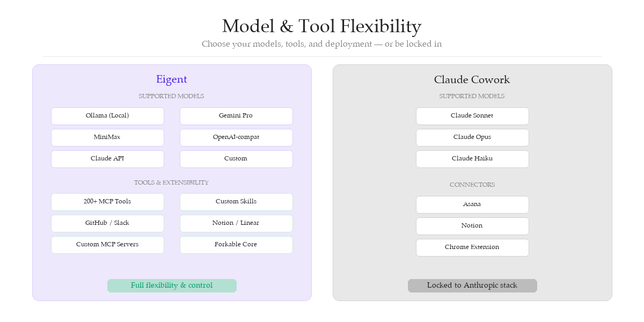
Task: Click the Claude Opus chip
Action: click(x=472, y=137)
